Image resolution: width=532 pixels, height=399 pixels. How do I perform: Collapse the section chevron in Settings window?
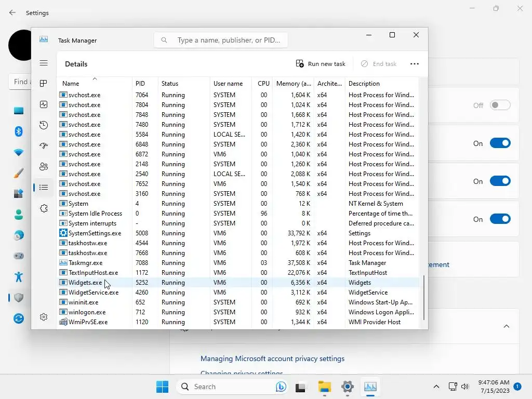(x=507, y=326)
